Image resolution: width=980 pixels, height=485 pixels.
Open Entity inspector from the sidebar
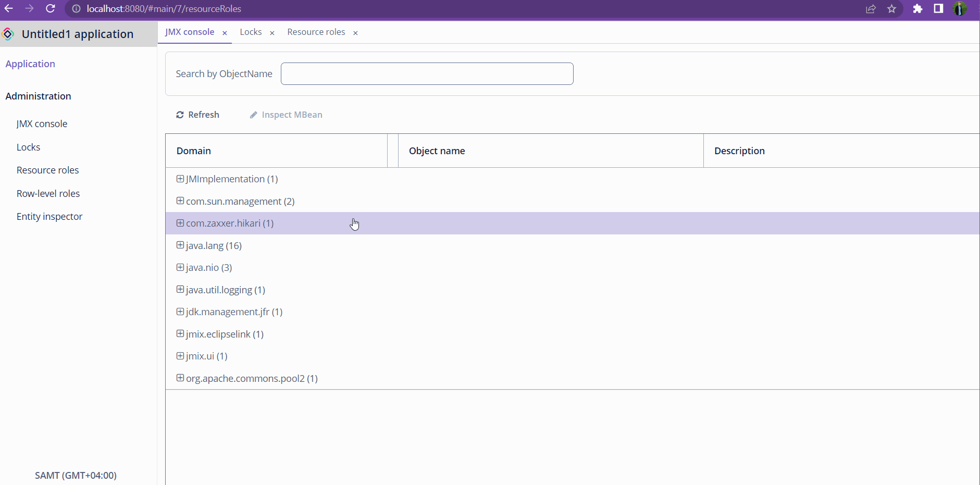[x=49, y=216]
